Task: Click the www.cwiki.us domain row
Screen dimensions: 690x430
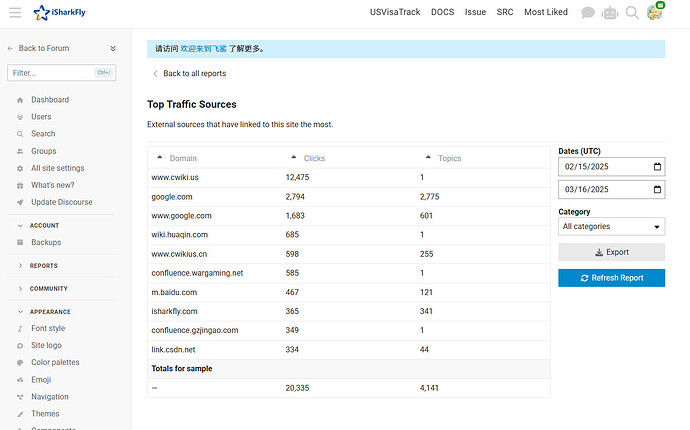Action: [x=349, y=178]
